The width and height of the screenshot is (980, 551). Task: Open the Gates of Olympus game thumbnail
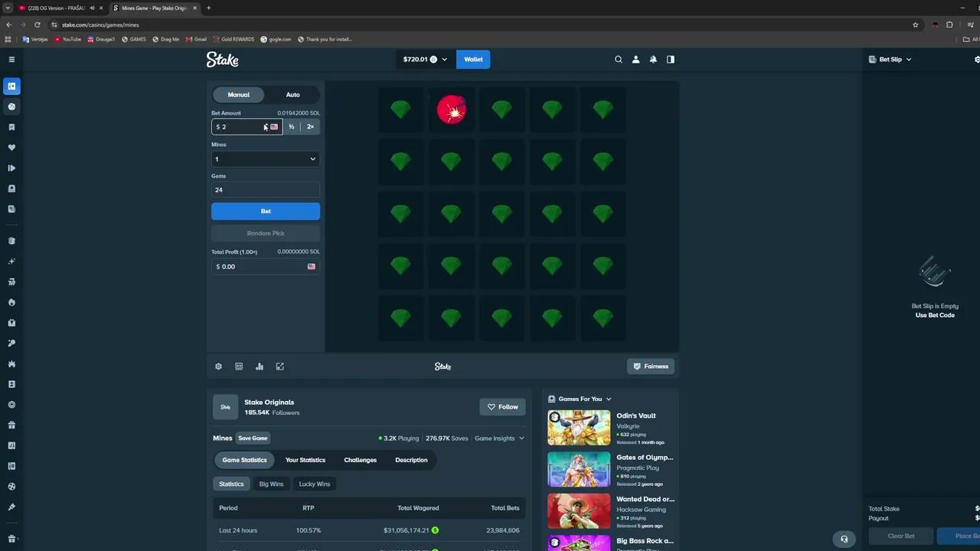point(579,469)
